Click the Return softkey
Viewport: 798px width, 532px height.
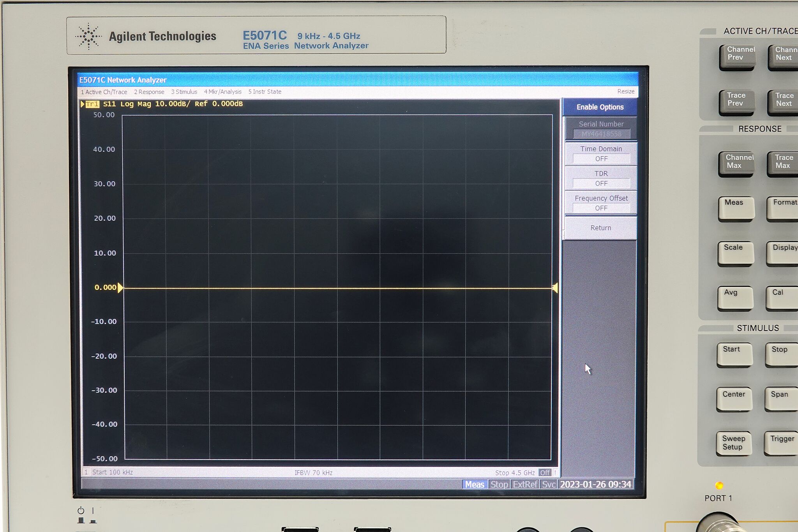[x=601, y=228]
